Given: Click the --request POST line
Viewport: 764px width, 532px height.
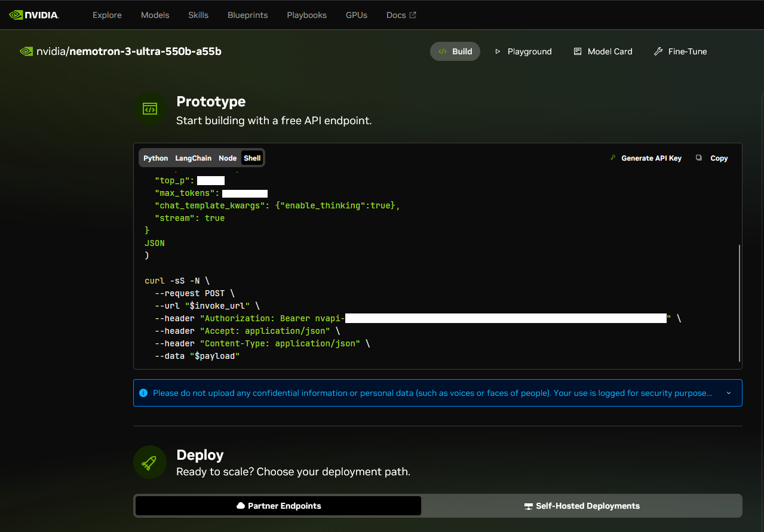Looking at the screenshot, I should 195,293.
